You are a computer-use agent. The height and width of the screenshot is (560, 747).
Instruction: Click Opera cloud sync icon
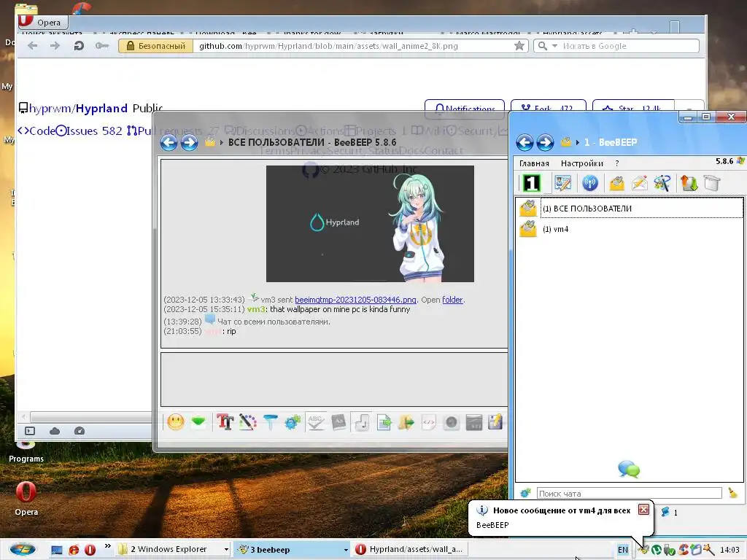click(x=55, y=431)
